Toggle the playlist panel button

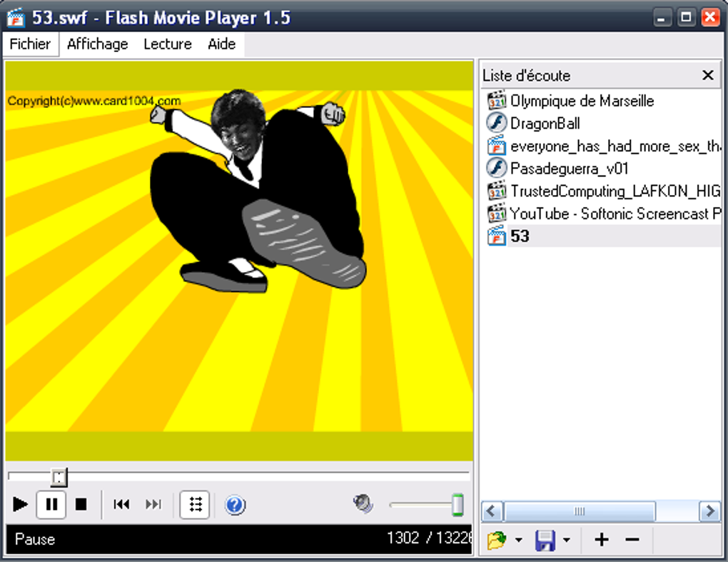point(195,504)
